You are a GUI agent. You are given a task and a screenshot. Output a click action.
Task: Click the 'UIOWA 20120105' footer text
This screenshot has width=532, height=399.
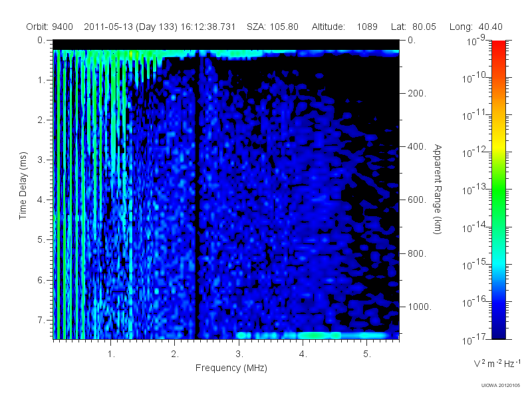[x=501, y=386]
